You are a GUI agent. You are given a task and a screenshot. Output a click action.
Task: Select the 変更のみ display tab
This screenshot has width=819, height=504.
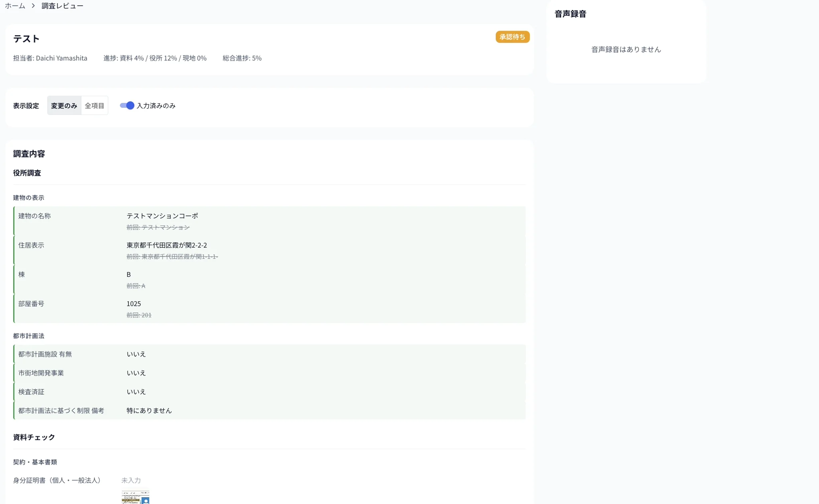click(x=64, y=105)
